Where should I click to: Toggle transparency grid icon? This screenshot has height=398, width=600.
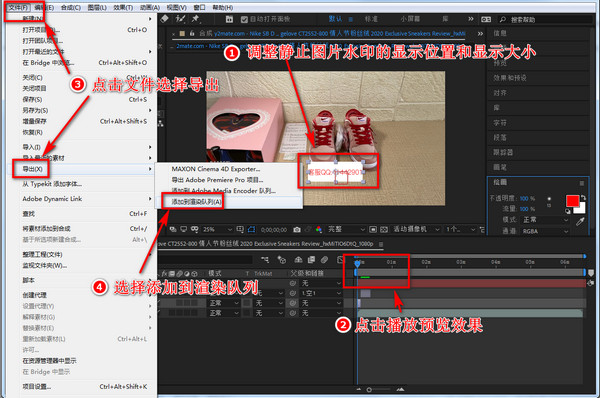[x=384, y=230]
